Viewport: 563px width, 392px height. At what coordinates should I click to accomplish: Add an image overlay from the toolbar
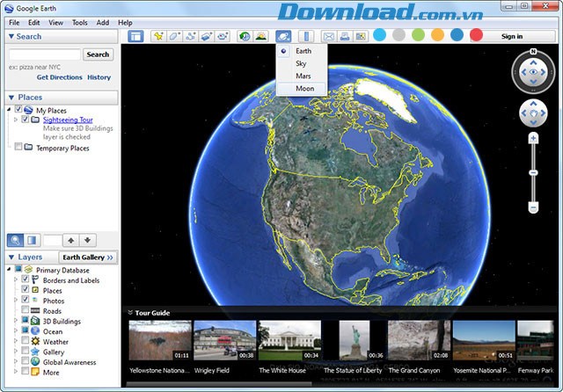(x=207, y=36)
